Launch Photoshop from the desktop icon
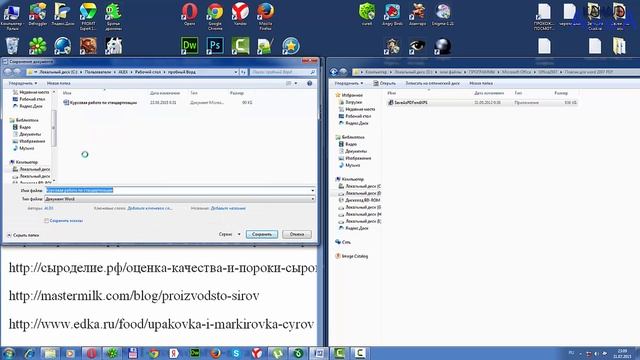Screen dimensions: 640x360 pyautogui.click(x=215, y=45)
